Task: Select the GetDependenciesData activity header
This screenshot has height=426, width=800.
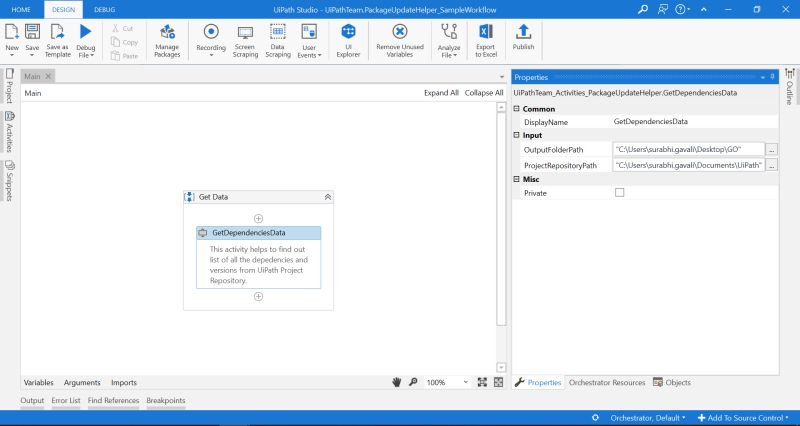Action: [x=259, y=233]
